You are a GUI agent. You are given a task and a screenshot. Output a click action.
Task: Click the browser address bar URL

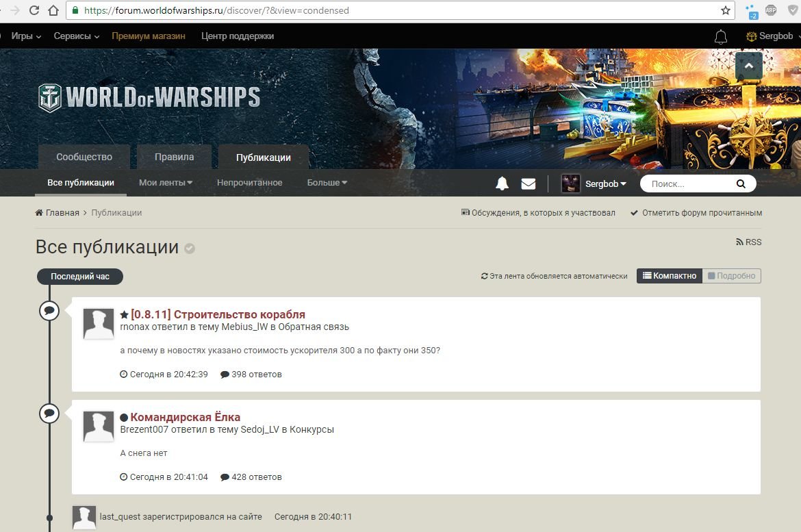point(216,10)
